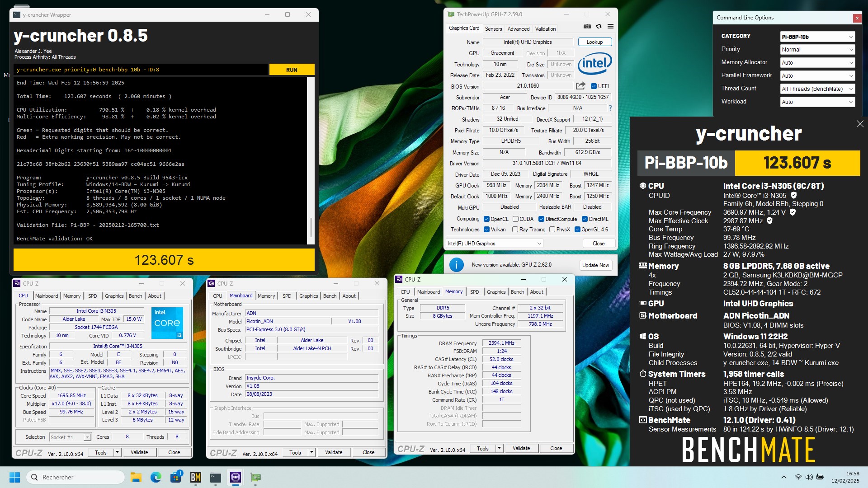The image size is (868, 488).
Task: Click the yellow RUN button
Action: tap(292, 70)
